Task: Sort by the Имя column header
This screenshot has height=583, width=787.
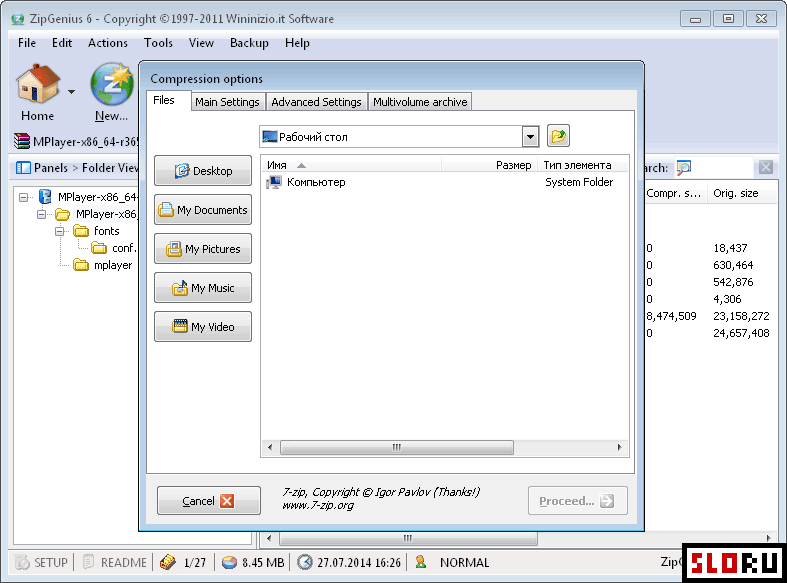Action: (351, 165)
